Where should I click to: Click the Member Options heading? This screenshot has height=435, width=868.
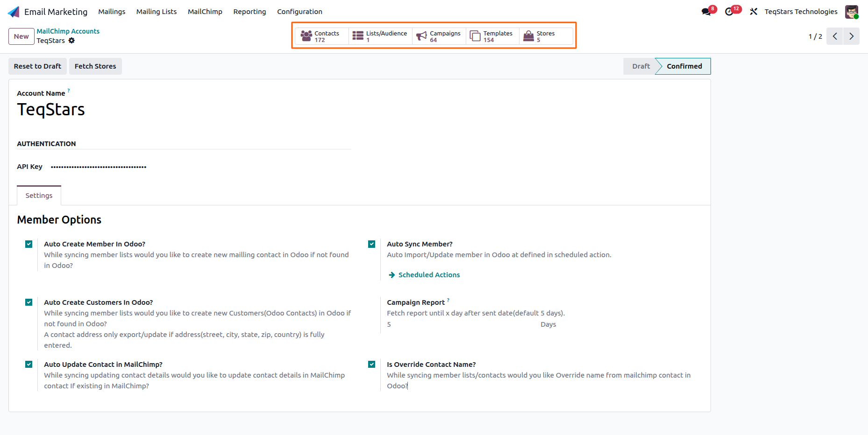tap(59, 220)
